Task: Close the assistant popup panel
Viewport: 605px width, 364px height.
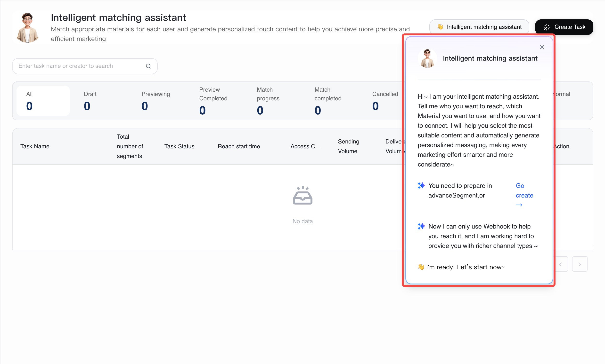Action: [x=542, y=47]
